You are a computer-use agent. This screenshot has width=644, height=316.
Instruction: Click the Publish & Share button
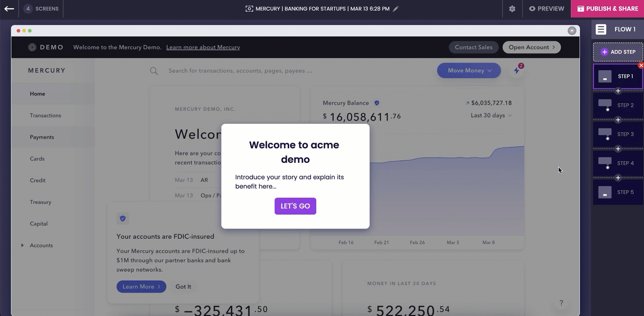pyautogui.click(x=607, y=9)
